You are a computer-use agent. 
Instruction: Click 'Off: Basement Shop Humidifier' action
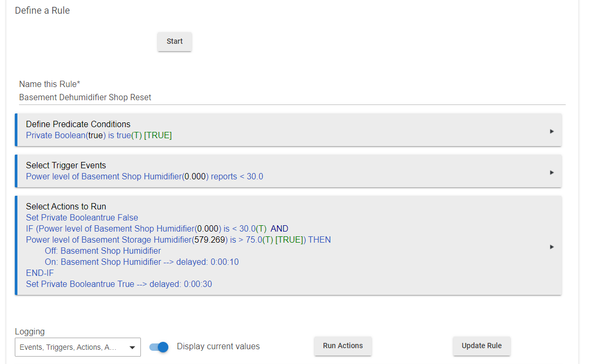103,251
